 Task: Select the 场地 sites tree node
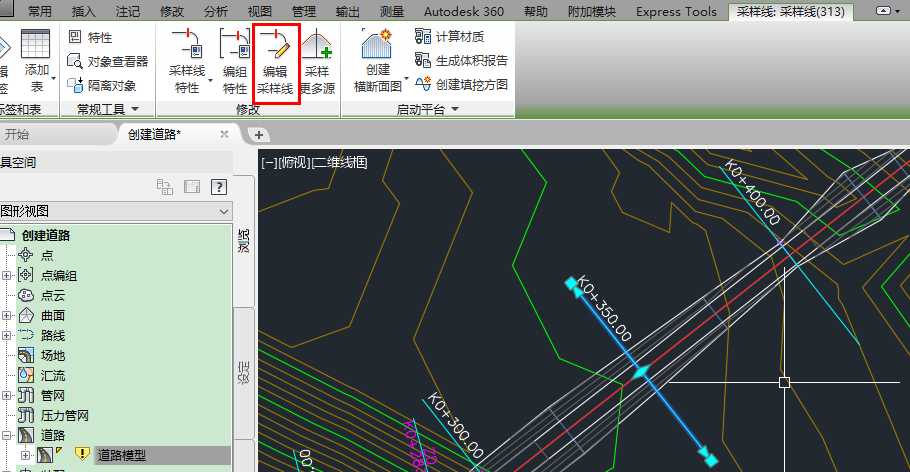53,355
